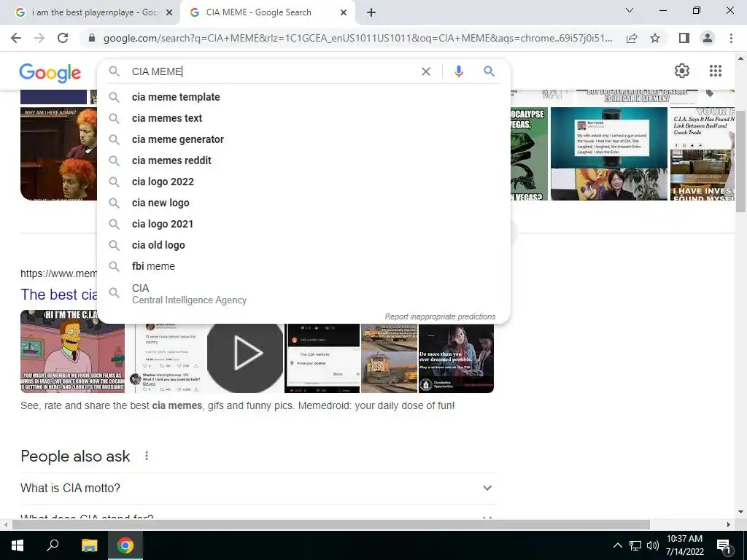Bookmark this tab with the star

pos(655,38)
